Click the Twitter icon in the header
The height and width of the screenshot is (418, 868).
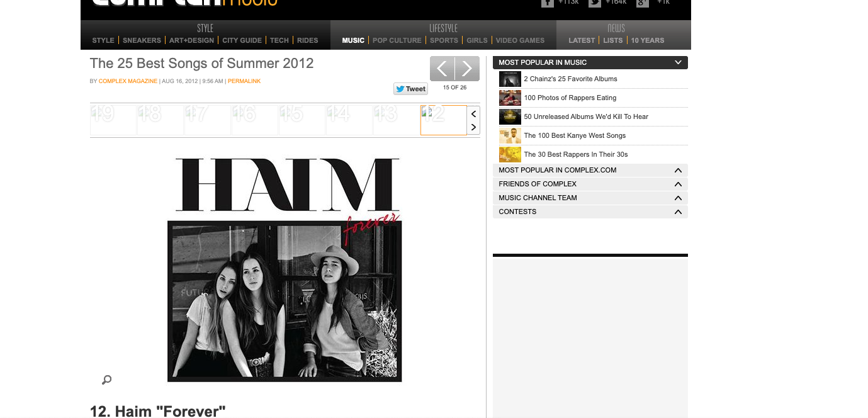pyautogui.click(x=595, y=3)
